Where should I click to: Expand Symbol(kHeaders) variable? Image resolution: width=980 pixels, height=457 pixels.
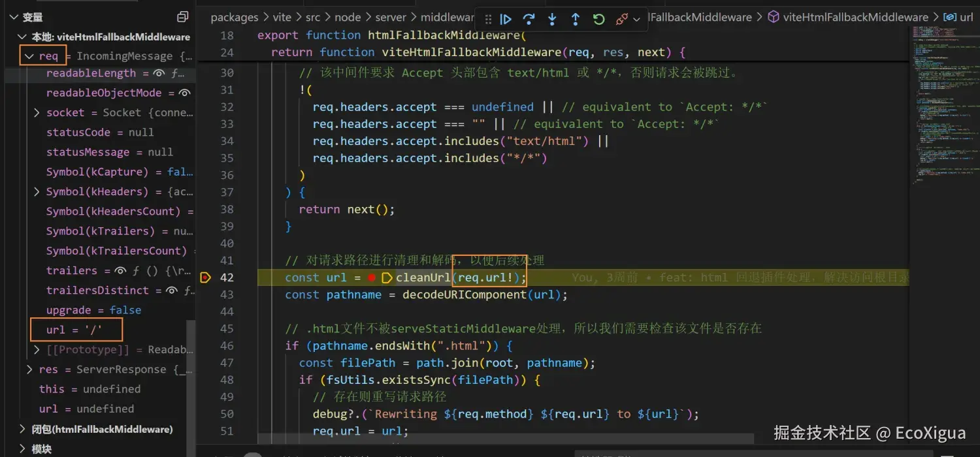click(x=37, y=192)
